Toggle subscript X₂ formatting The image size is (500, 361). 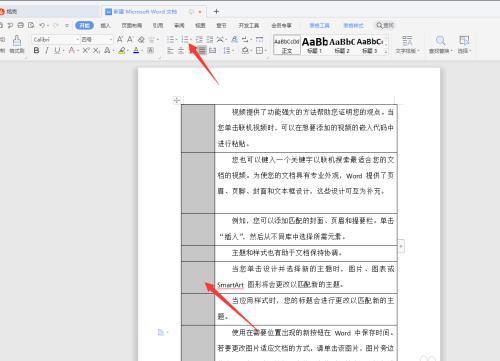96,51
